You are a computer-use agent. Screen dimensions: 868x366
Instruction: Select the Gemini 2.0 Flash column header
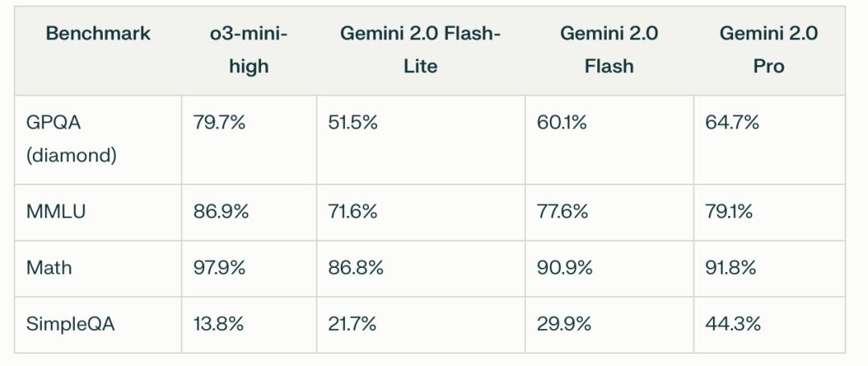(608, 50)
